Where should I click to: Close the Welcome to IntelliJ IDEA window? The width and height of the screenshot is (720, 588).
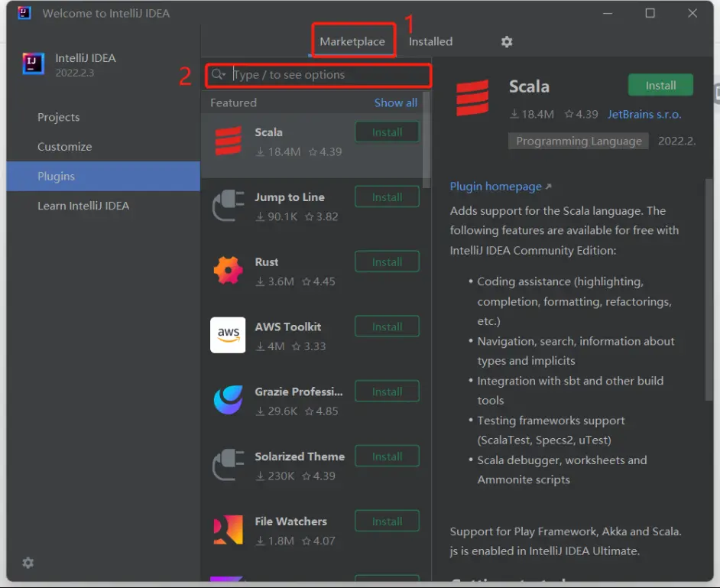(x=692, y=13)
